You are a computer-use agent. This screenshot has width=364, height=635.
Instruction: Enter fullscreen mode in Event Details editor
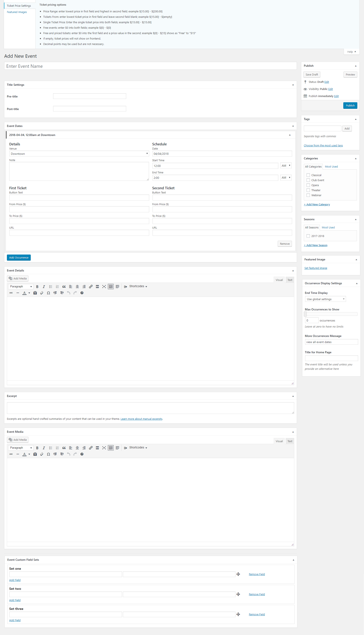click(x=104, y=287)
